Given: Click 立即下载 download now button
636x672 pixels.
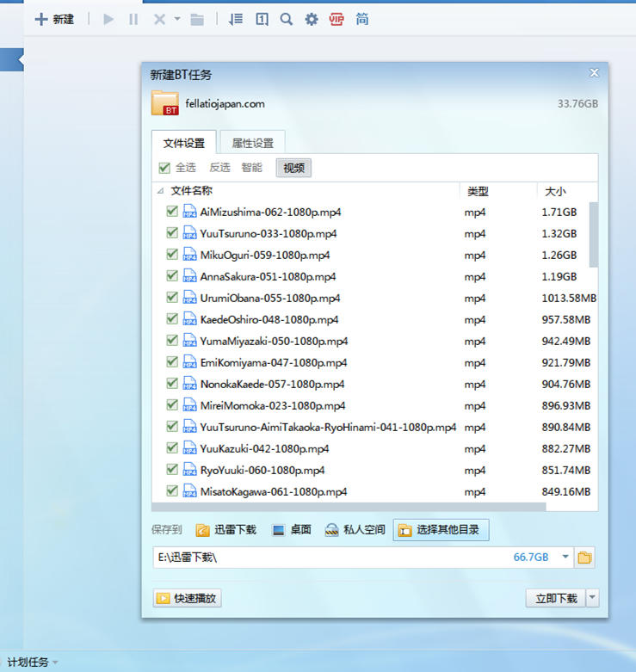Looking at the screenshot, I should (x=556, y=598).
